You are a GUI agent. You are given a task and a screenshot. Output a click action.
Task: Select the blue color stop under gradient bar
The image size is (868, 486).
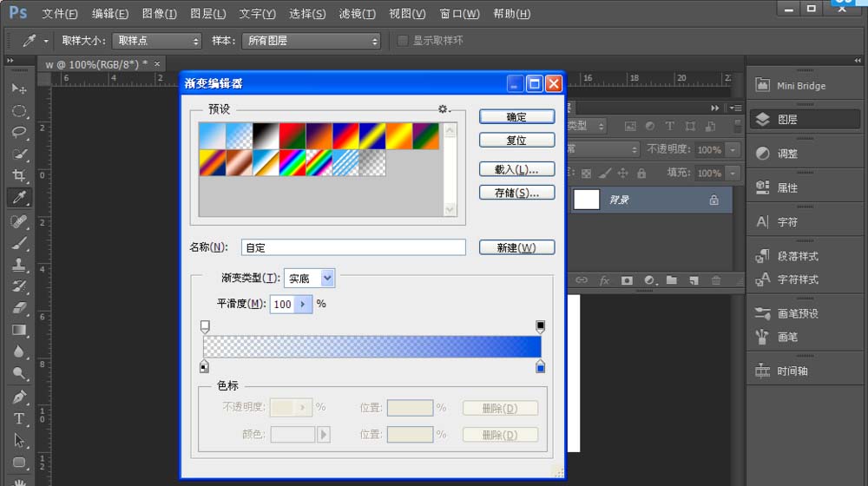[540, 366]
